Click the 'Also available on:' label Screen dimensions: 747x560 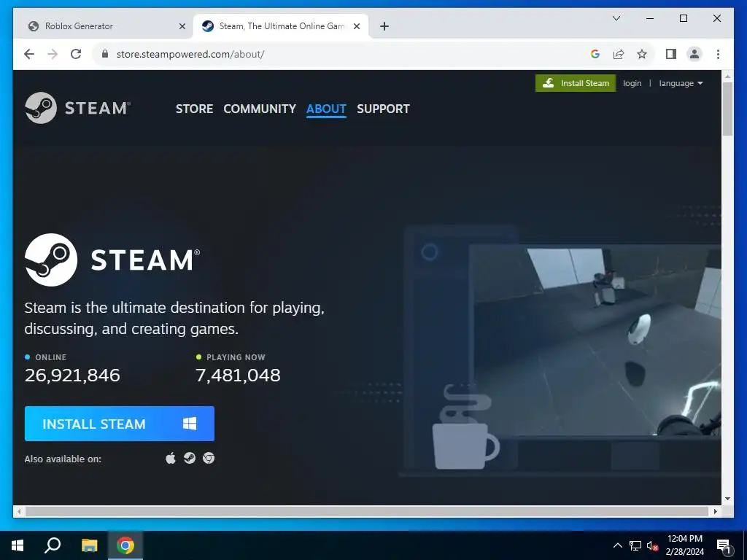[63, 459]
